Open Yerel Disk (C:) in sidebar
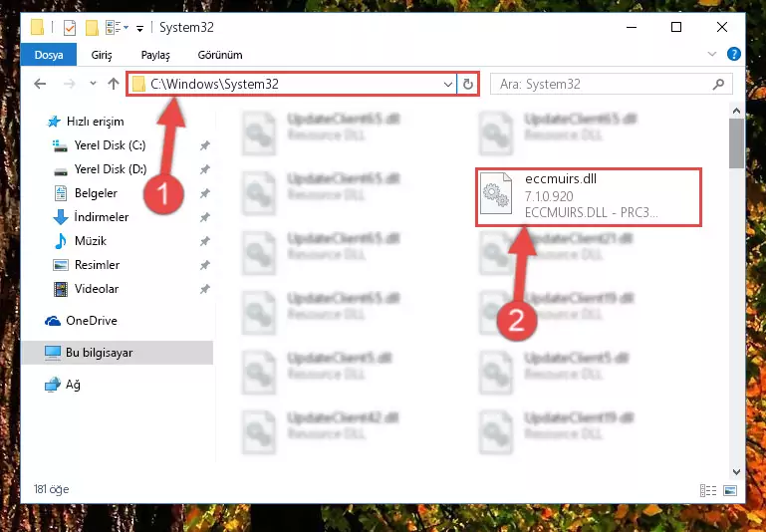Viewport: 766px width, 532px height. click(110, 145)
